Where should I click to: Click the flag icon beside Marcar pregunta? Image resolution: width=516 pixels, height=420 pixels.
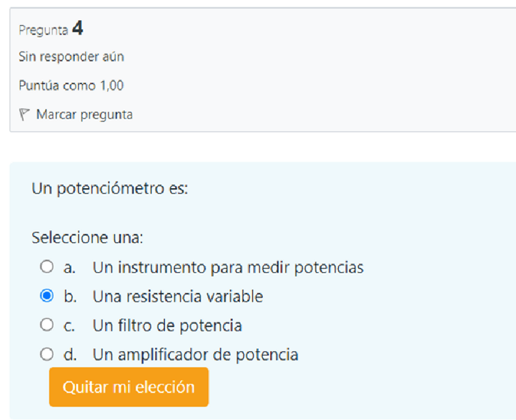click(24, 114)
